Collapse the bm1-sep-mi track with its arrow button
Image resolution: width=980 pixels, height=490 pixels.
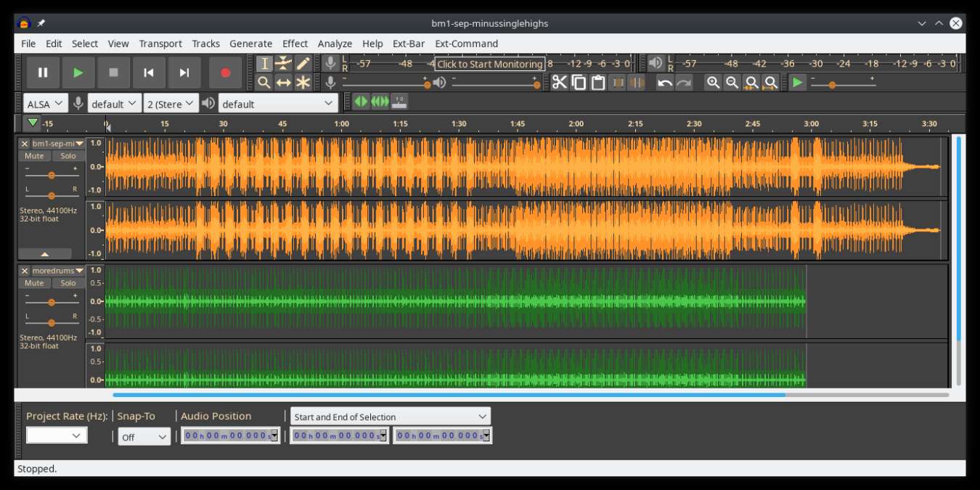(x=46, y=253)
